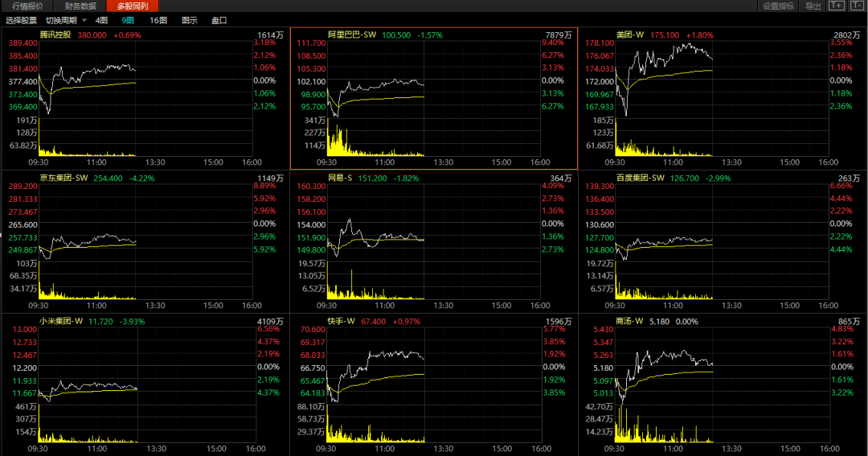Select the 腾讯控股 stock title
Viewport: 868px width, 456px height.
tap(55, 35)
